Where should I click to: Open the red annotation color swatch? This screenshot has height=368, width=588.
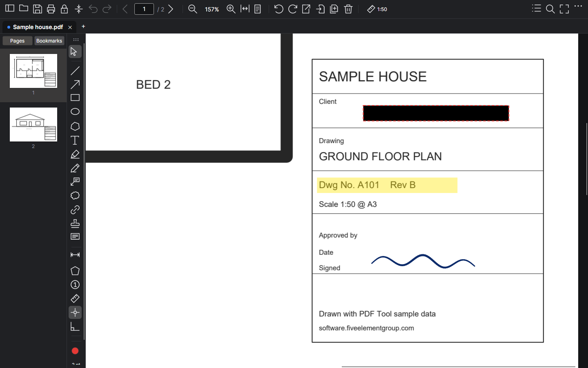75,351
